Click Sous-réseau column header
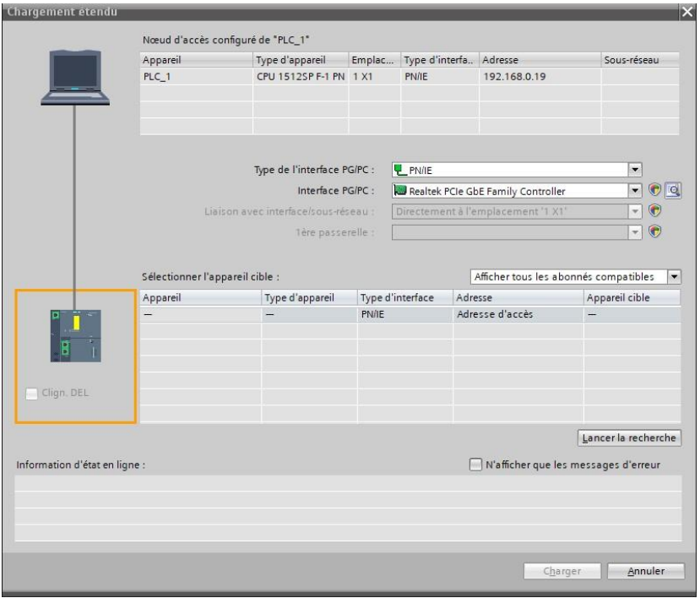Viewport: 700px width, 598px height. [x=640, y=60]
